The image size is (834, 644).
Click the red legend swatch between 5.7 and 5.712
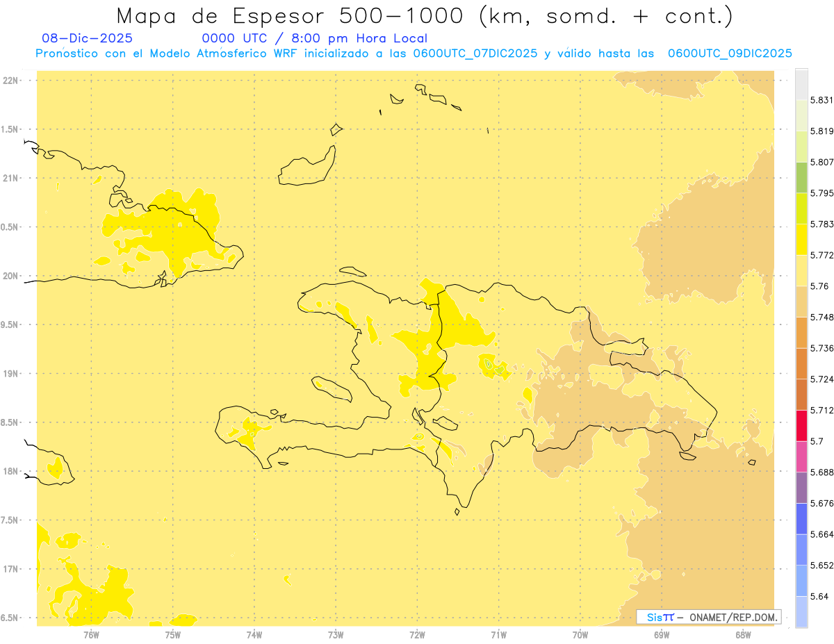pos(801,425)
